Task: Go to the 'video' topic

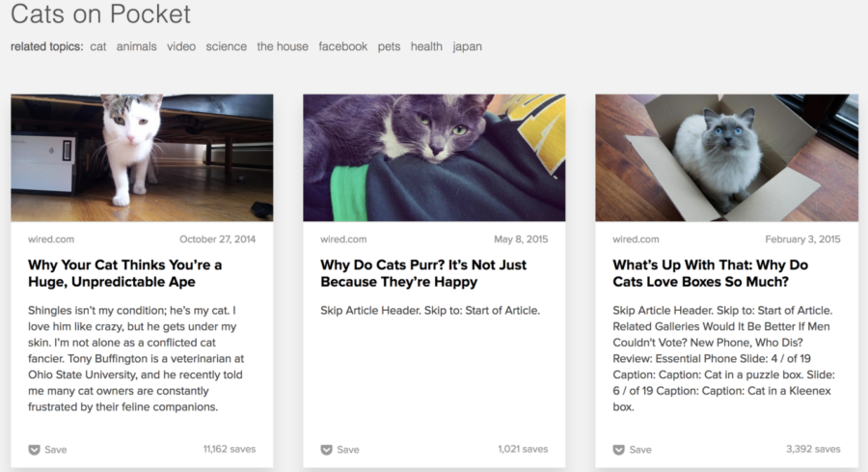Action: (181, 46)
